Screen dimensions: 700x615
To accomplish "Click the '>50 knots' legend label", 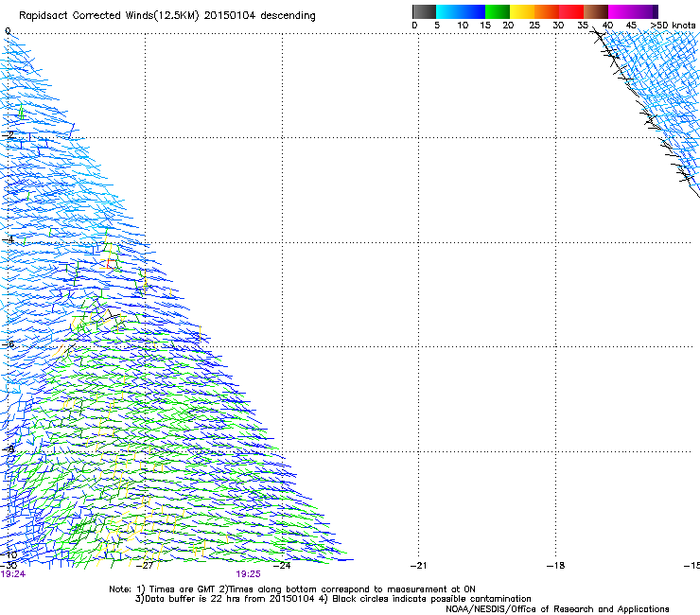I will [x=673, y=26].
